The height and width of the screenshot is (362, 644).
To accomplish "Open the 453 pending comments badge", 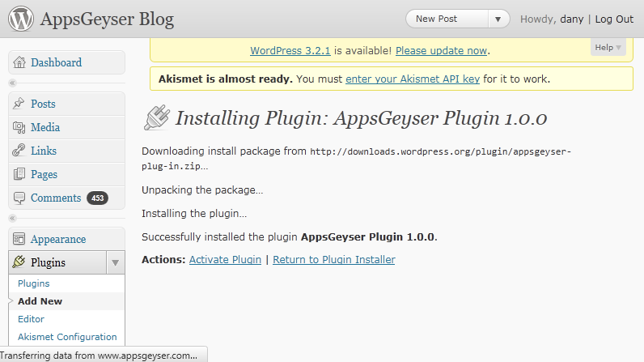I will 97,198.
